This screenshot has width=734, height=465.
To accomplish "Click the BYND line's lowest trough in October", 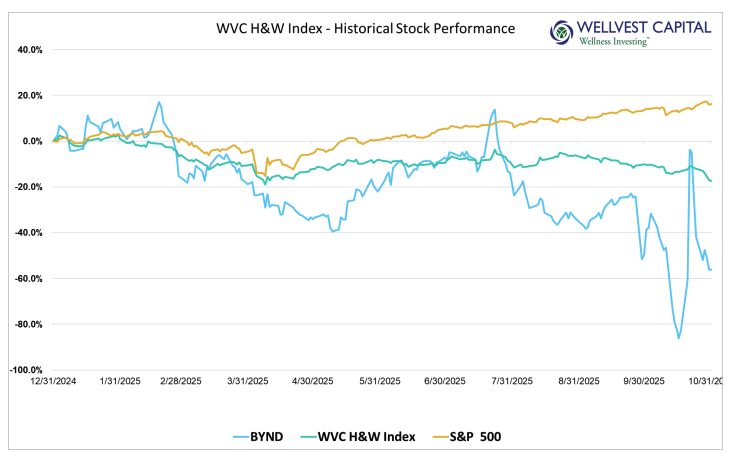I will click(678, 338).
